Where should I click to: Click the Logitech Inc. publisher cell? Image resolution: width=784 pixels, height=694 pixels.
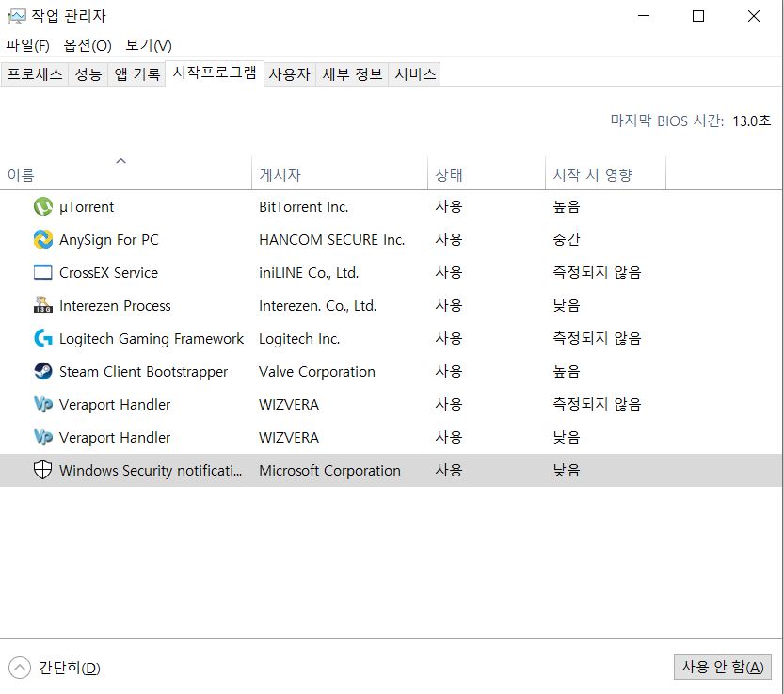click(x=299, y=339)
